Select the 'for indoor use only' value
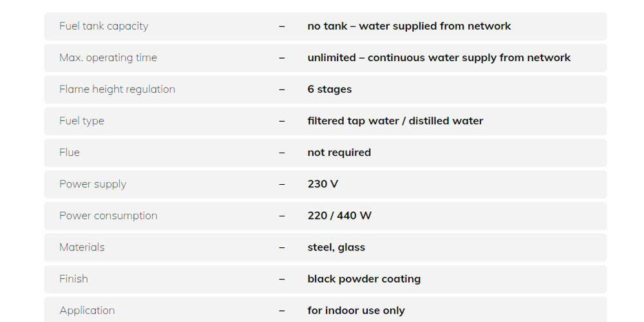This screenshot has height=322, width=644. pos(356,310)
